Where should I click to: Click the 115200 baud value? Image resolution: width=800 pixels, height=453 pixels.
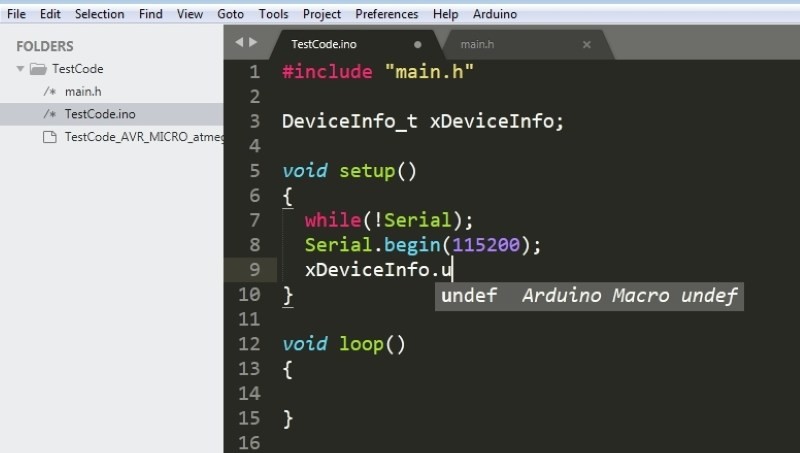coord(486,245)
